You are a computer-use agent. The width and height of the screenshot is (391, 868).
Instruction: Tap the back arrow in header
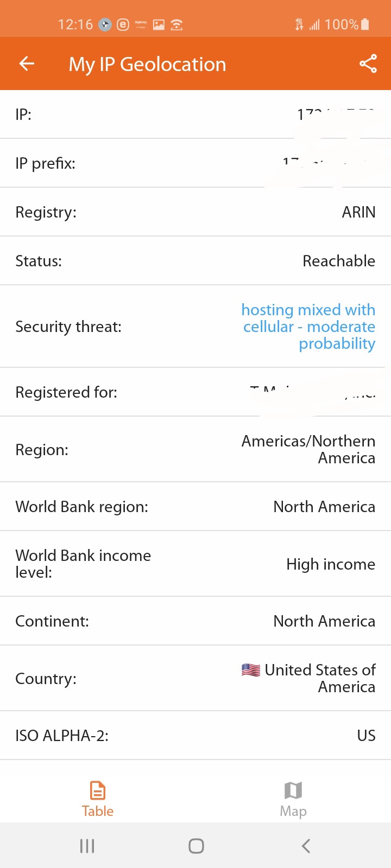[x=27, y=64]
